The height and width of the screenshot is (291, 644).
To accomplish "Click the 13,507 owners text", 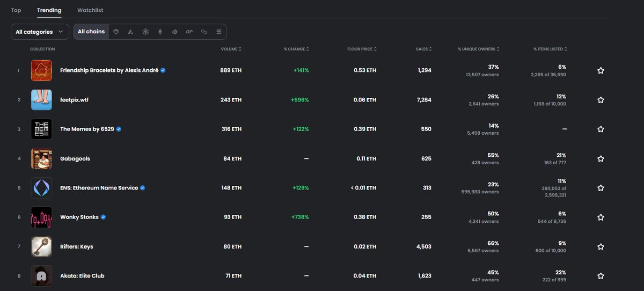I will tap(482, 75).
